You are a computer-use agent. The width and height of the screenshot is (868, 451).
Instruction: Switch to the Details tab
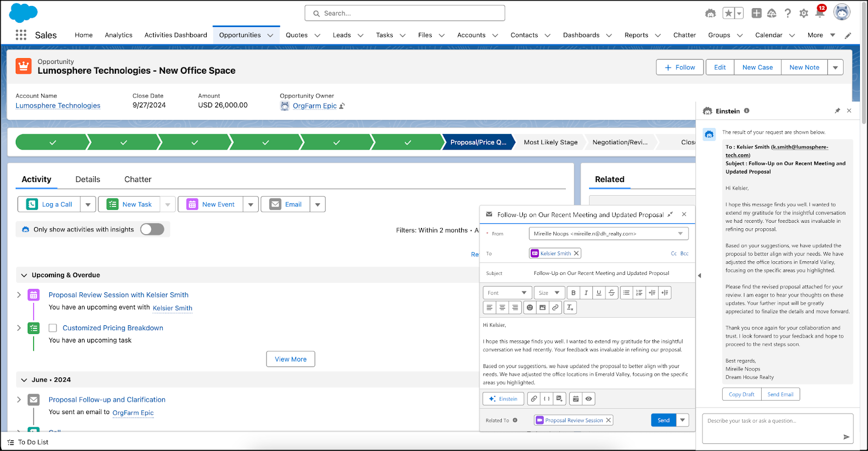tap(88, 179)
